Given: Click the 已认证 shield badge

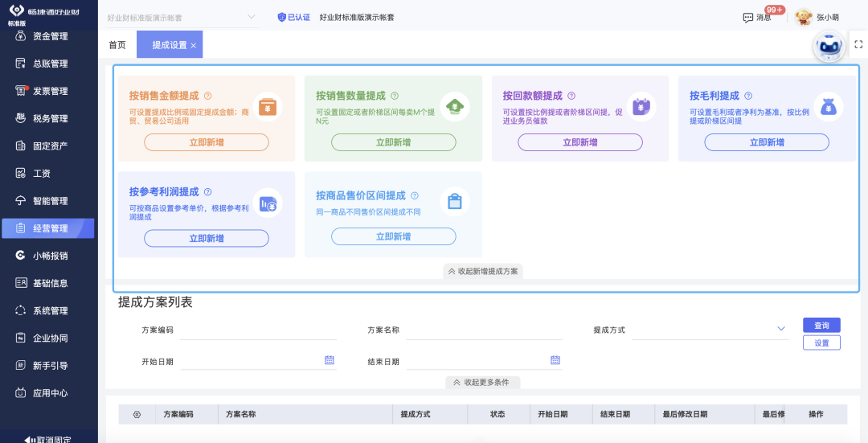Looking at the screenshot, I should 293,17.
